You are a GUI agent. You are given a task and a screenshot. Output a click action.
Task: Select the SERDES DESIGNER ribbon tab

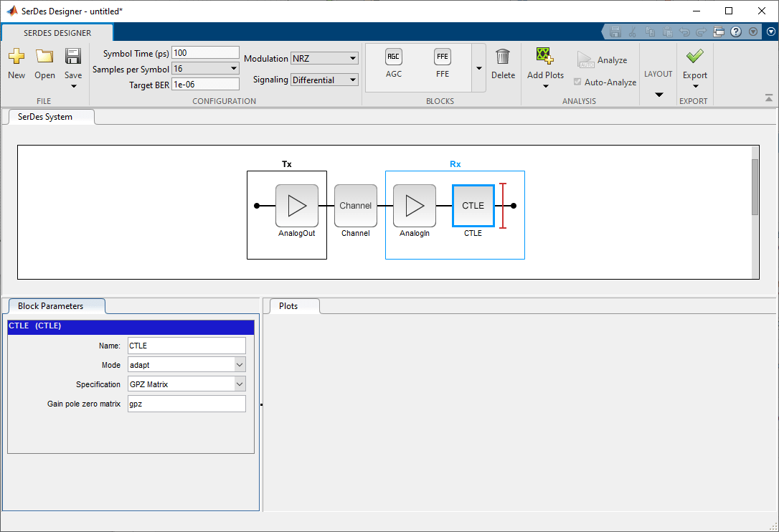[57, 33]
